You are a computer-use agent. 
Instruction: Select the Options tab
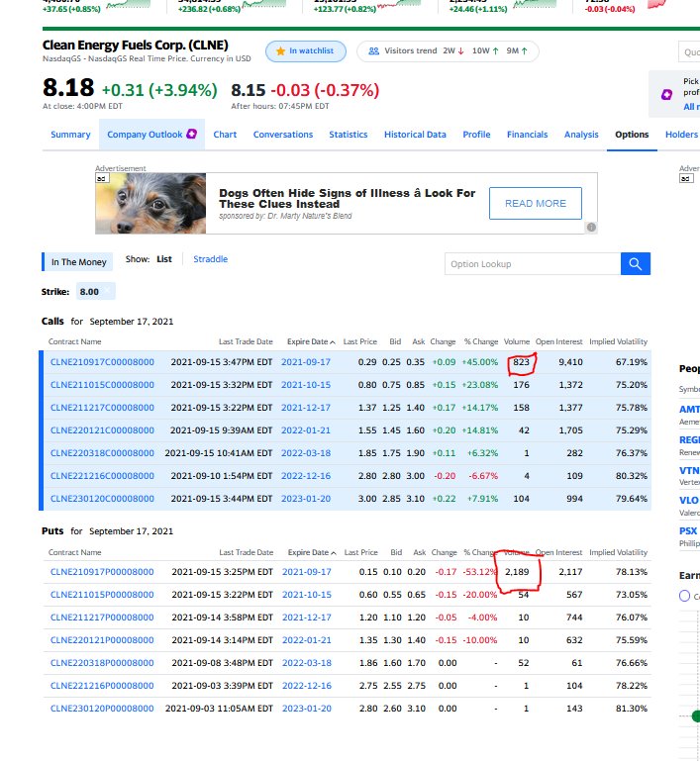click(x=632, y=135)
